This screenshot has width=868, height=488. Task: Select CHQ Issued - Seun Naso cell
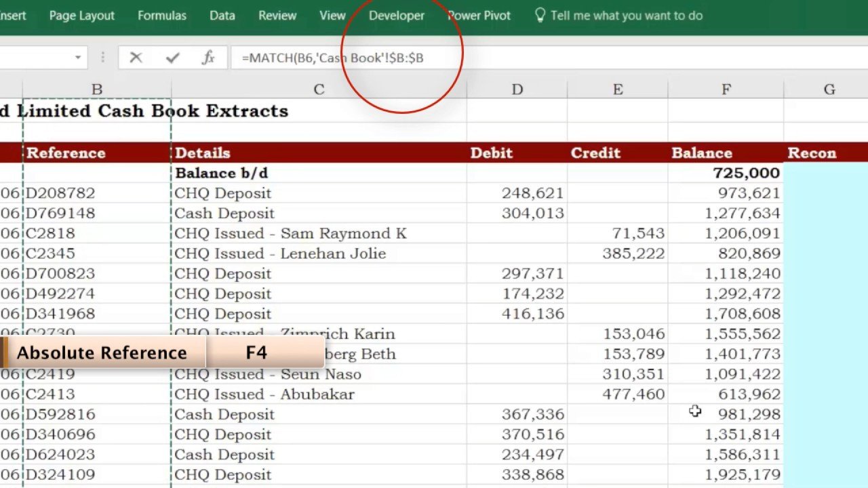(x=319, y=374)
